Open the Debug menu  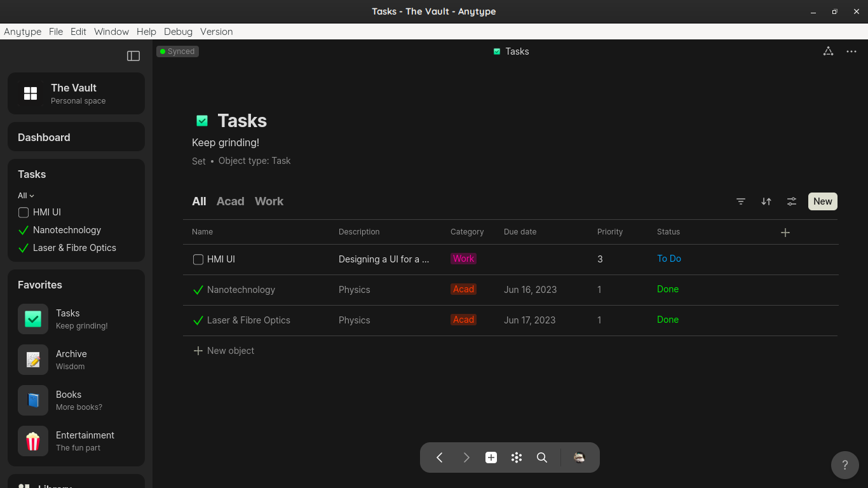(178, 32)
